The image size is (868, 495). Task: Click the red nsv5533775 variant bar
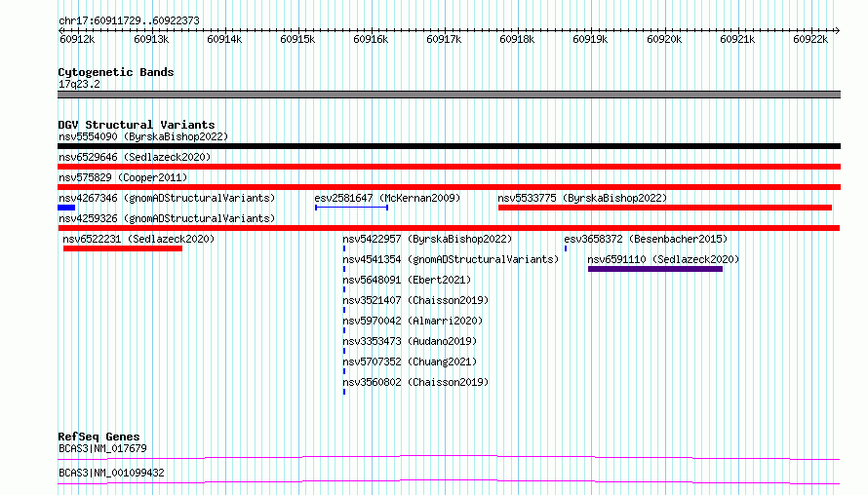pos(665,208)
